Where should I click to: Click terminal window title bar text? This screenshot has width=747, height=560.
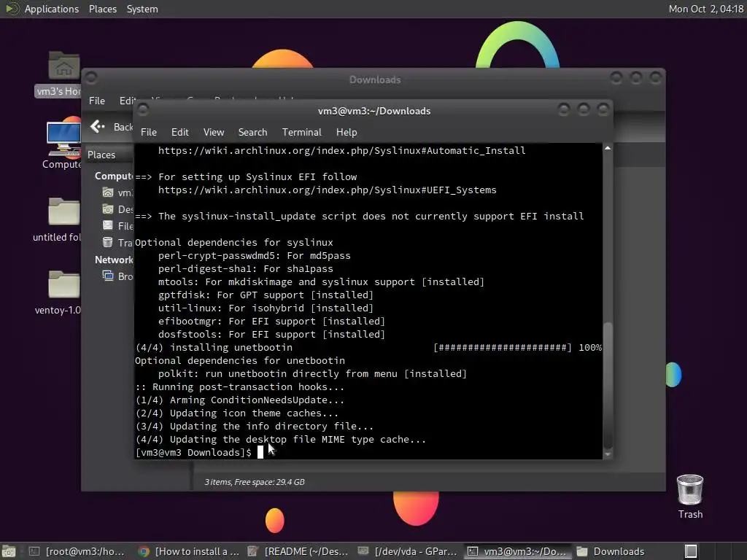coord(374,111)
